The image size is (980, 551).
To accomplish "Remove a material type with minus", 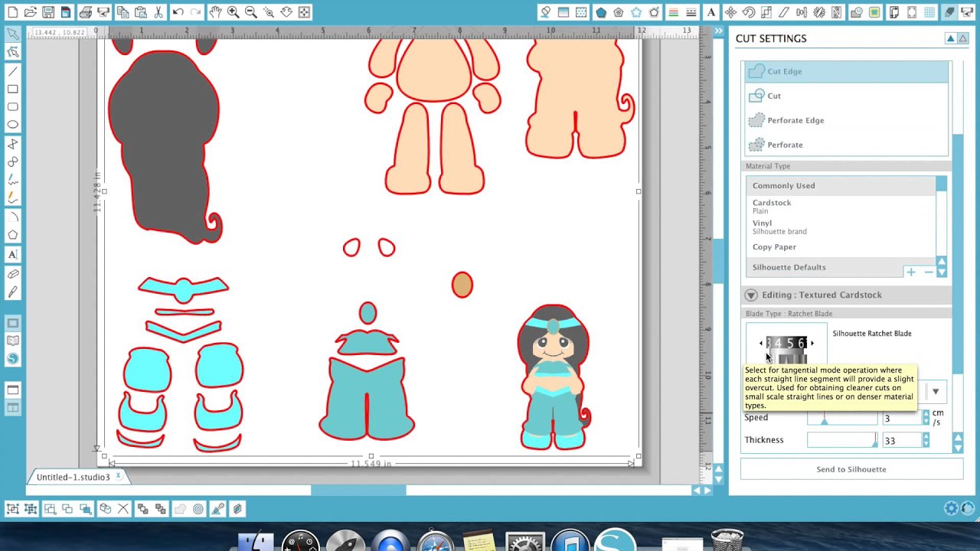I will tap(929, 272).
